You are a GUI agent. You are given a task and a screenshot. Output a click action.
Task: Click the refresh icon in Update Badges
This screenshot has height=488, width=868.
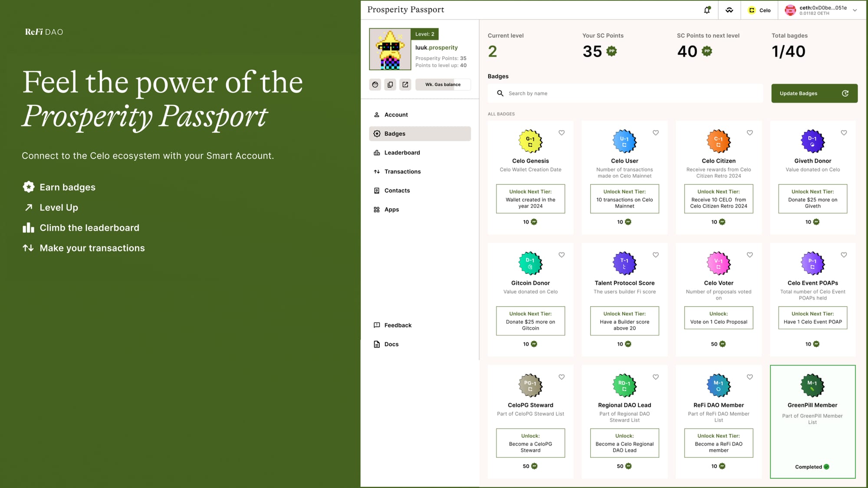pyautogui.click(x=845, y=93)
